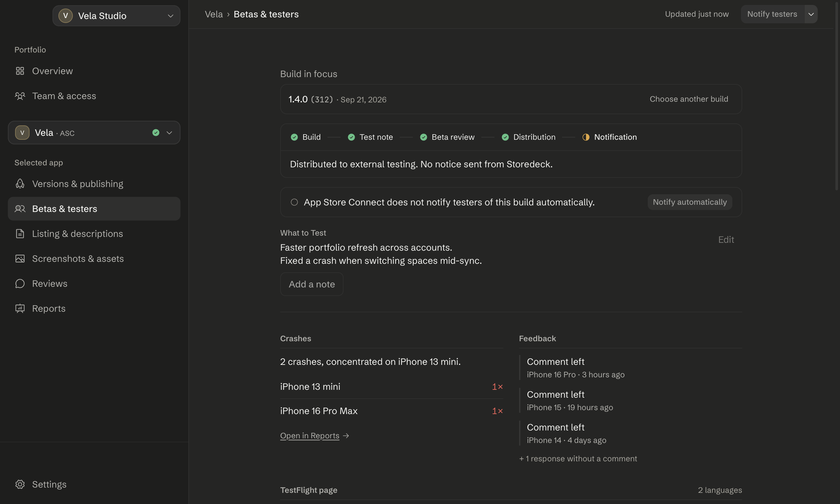Click the Versions & publishing rocket icon
The image size is (840, 504).
tap(20, 184)
